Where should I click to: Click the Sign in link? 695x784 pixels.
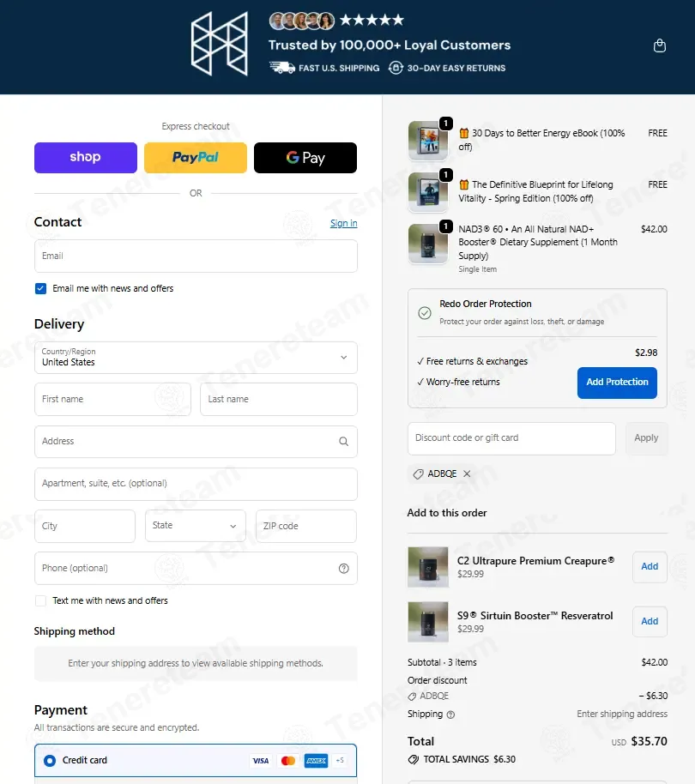click(x=343, y=224)
